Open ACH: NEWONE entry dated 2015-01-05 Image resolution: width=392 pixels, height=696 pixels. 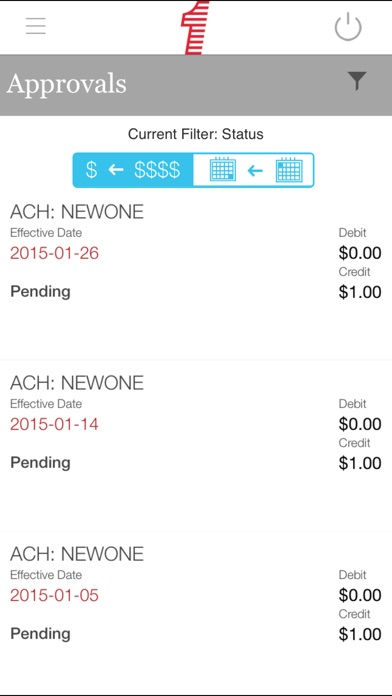[x=196, y=613]
